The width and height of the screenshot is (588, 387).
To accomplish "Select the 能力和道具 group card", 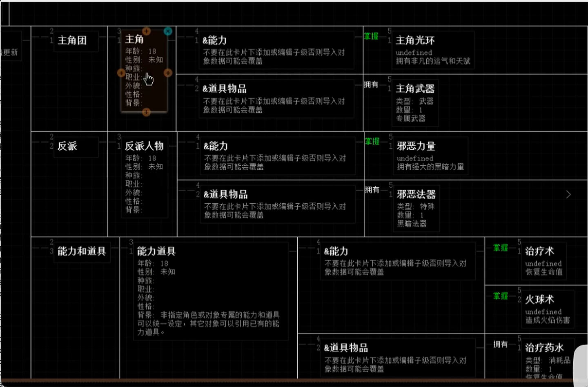I will [x=82, y=251].
